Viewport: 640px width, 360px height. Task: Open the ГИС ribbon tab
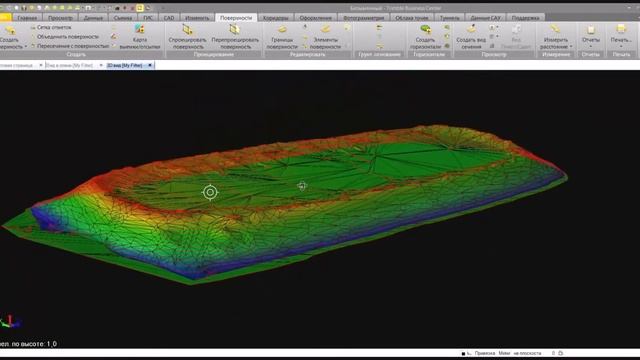148,18
